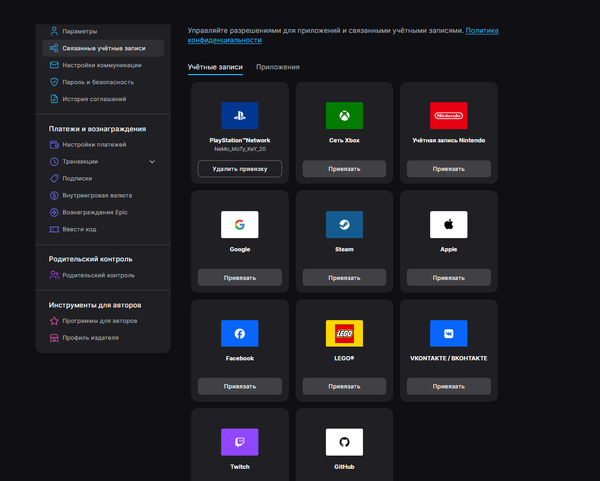This screenshot has width=600, height=481.
Task: Click the GitHub logo icon
Action: [x=344, y=442]
